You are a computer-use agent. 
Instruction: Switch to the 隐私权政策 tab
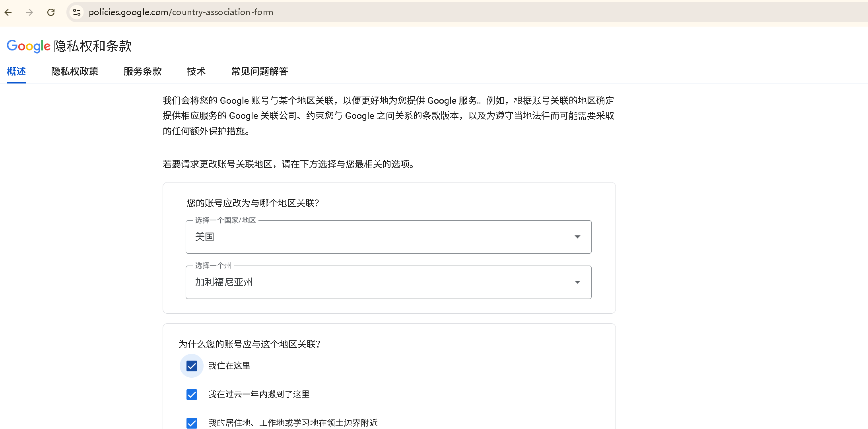[75, 72]
